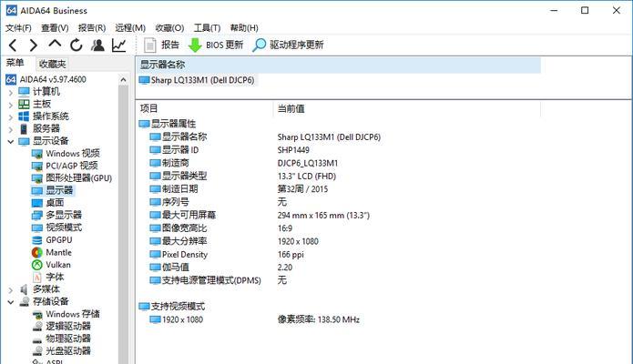Select 视频模式 in the tree
633x364 pixels.
pos(56,227)
